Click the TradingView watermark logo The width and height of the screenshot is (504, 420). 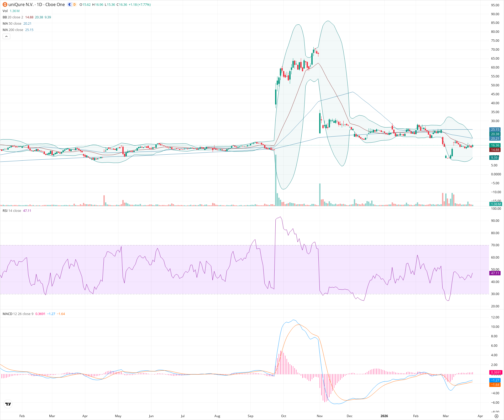tap(8, 404)
